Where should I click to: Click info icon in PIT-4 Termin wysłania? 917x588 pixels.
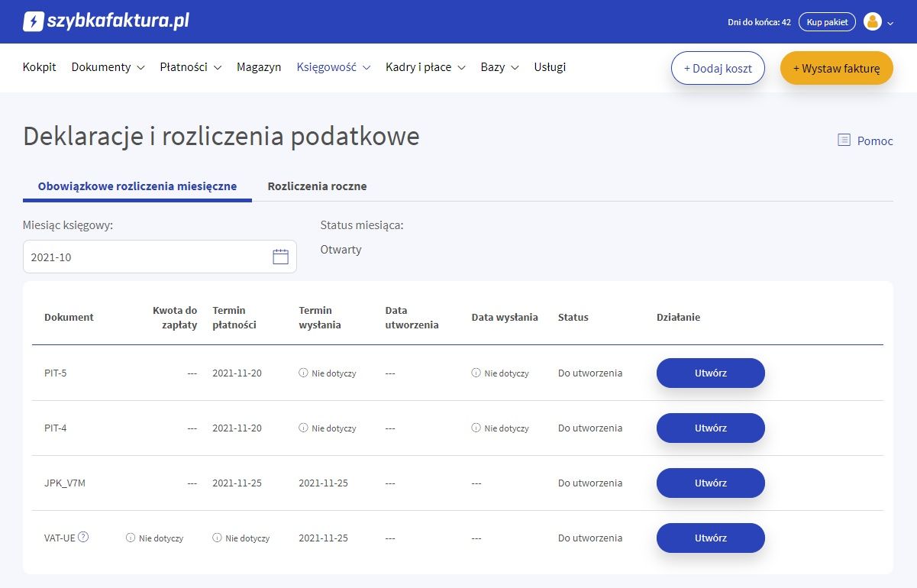coord(303,428)
